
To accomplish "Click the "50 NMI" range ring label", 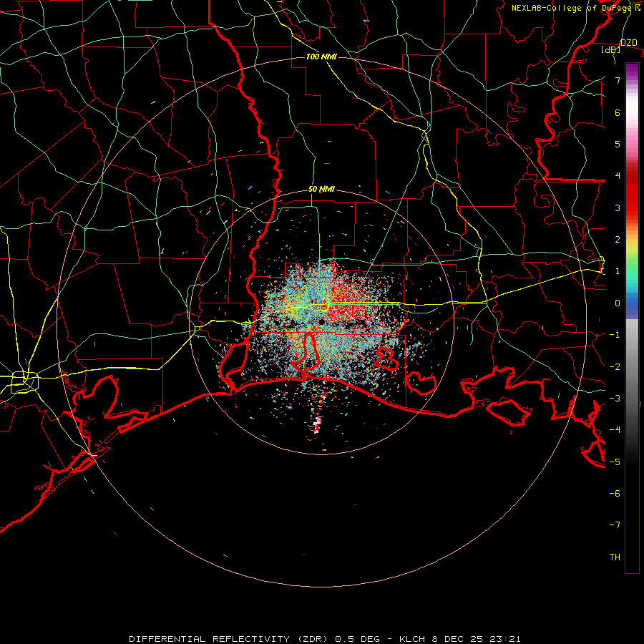I will click(x=321, y=189).
